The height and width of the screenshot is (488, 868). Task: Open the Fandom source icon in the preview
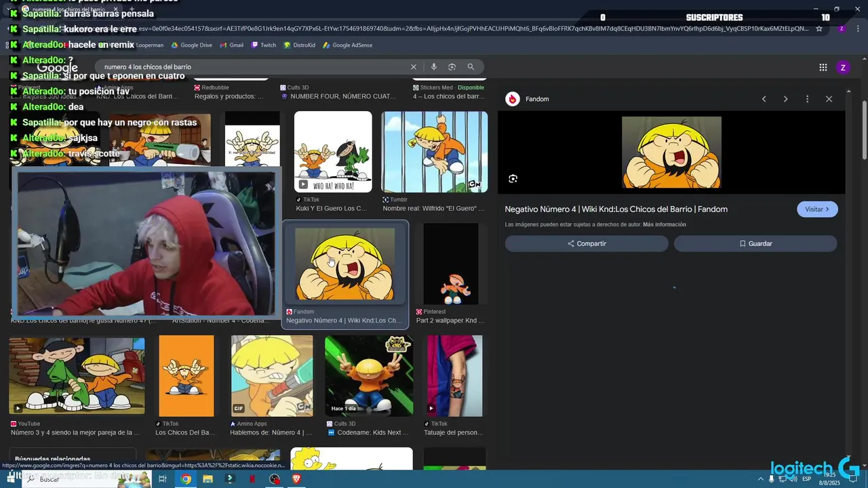coord(513,99)
